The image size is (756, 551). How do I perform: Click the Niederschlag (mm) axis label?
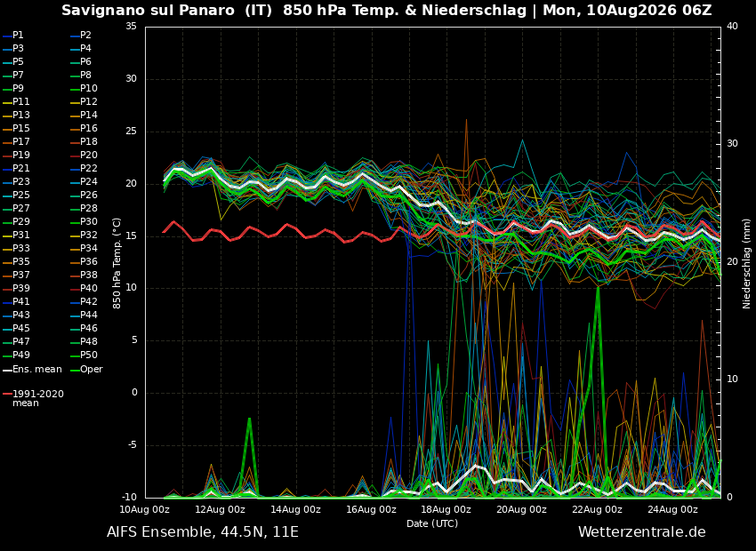pos(747,263)
